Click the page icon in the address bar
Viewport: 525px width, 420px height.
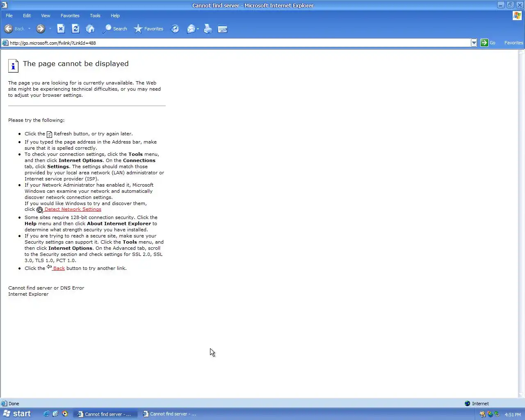[5, 43]
